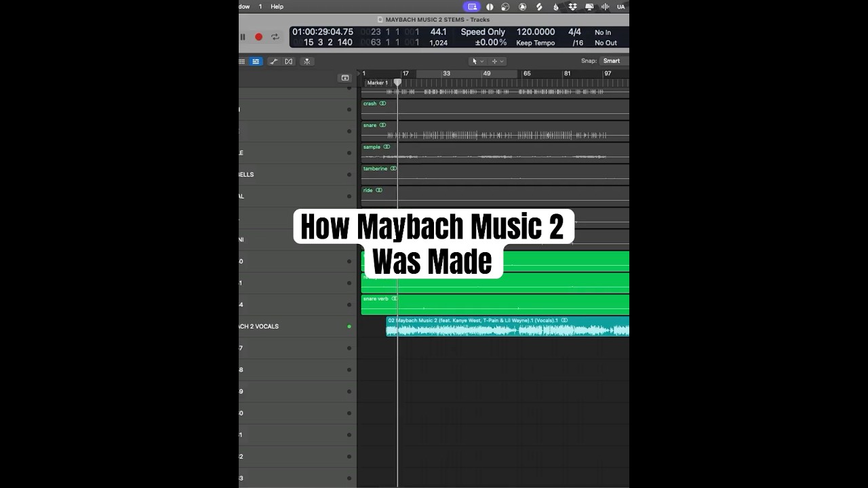Viewport: 868px width, 488px height.
Task: Click bar 81 on the ruler
Action: (x=568, y=73)
